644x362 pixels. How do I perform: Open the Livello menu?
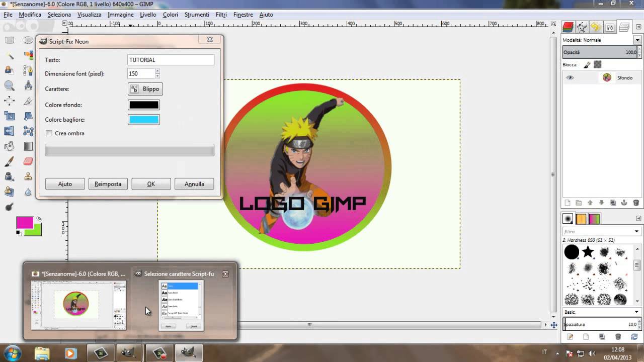click(x=148, y=15)
